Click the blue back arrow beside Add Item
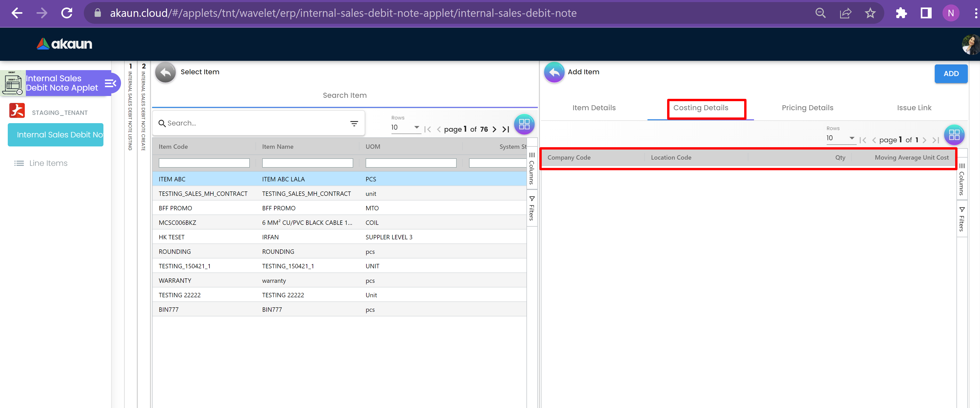The height and width of the screenshot is (408, 980). 554,72
